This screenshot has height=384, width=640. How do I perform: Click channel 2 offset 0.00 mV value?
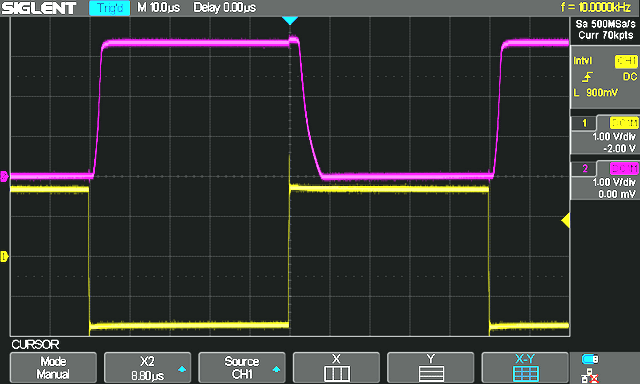[617, 194]
